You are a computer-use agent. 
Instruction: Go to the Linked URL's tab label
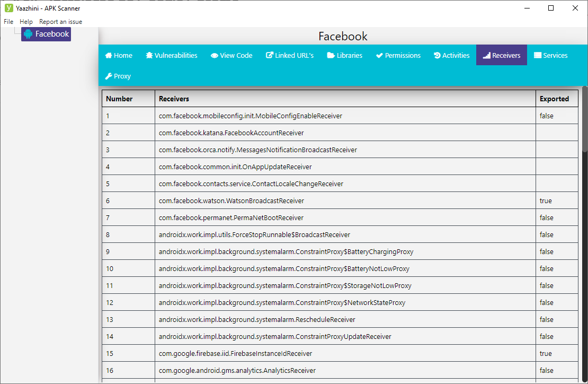(x=295, y=56)
